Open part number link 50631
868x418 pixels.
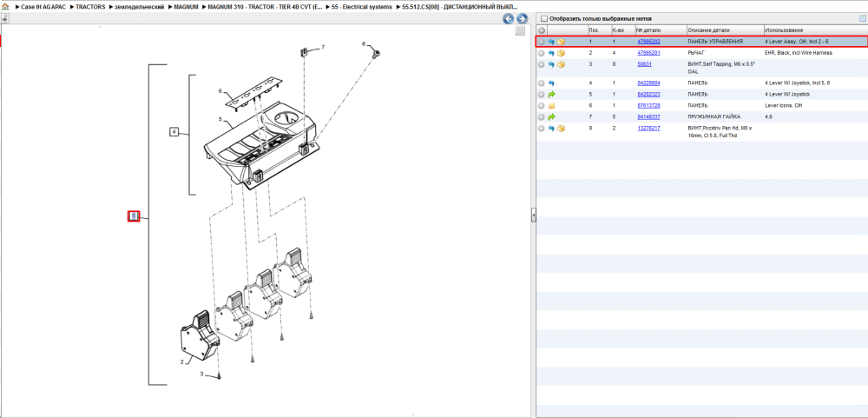[644, 64]
